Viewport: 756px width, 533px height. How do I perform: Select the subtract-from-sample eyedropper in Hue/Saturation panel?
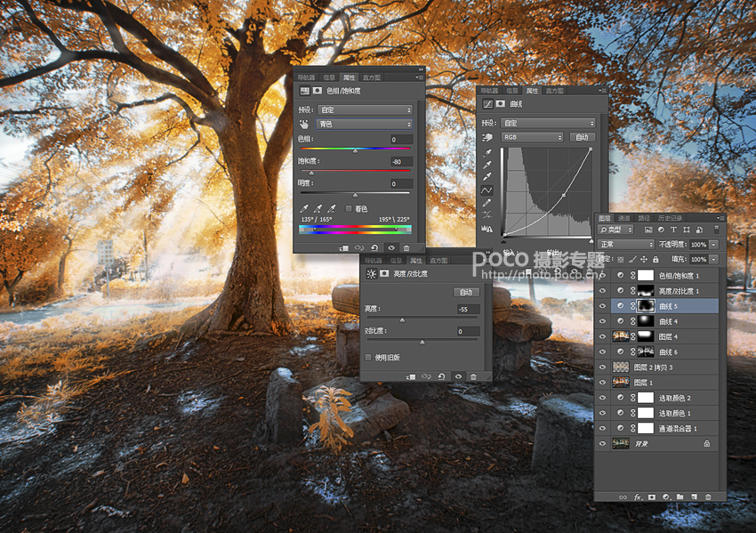pyautogui.click(x=332, y=208)
